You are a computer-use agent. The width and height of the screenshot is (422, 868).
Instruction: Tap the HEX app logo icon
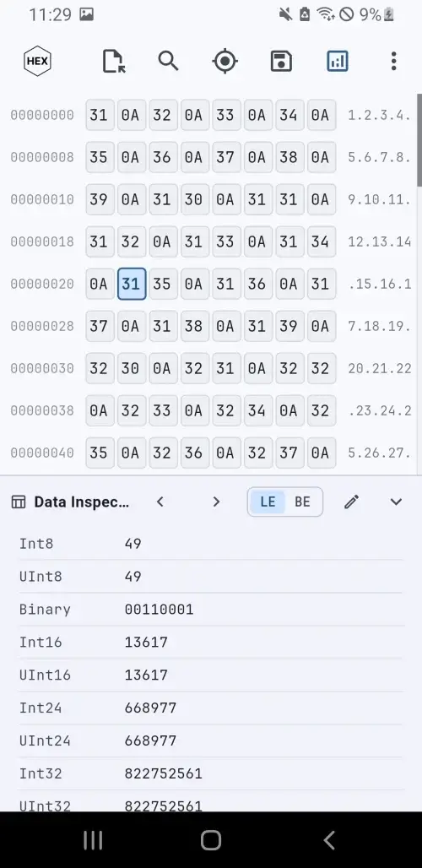click(38, 61)
